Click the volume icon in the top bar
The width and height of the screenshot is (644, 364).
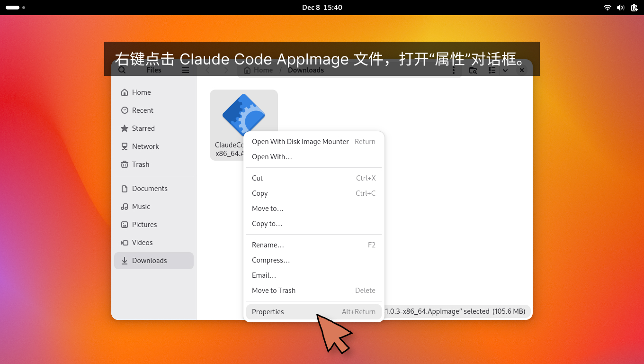point(621,7)
